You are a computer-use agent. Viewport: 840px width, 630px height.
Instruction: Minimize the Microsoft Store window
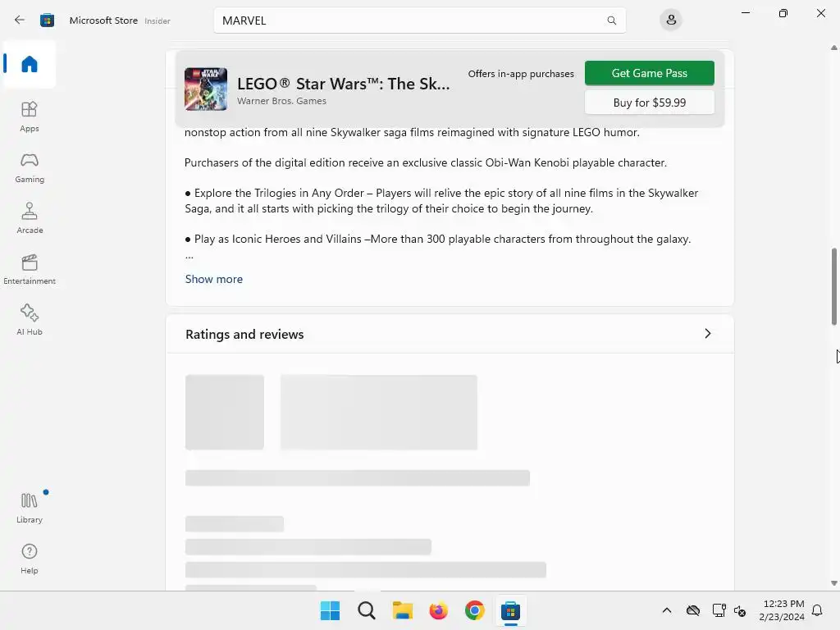point(745,13)
